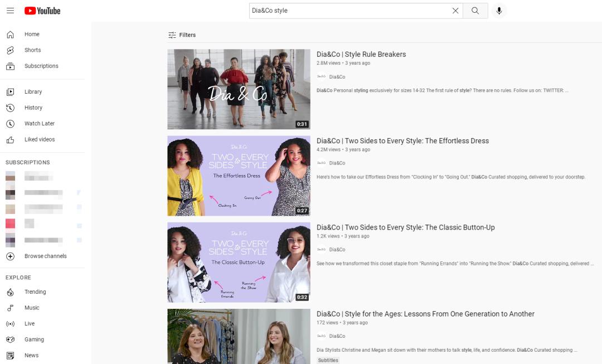This screenshot has width=602, height=364.
Task: Open the Filters options
Action: pyautogui.click(x=182, y=35)
